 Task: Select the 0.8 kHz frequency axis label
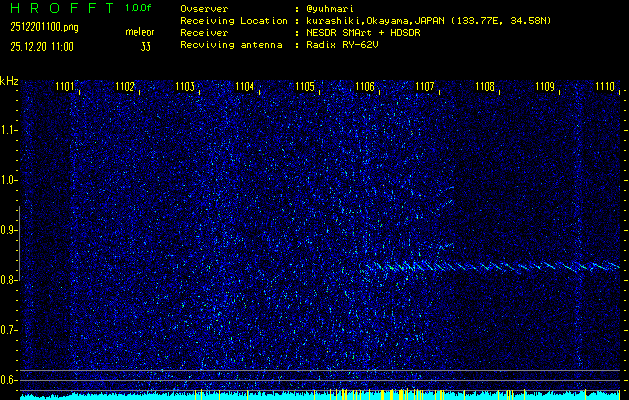[9, 280]
